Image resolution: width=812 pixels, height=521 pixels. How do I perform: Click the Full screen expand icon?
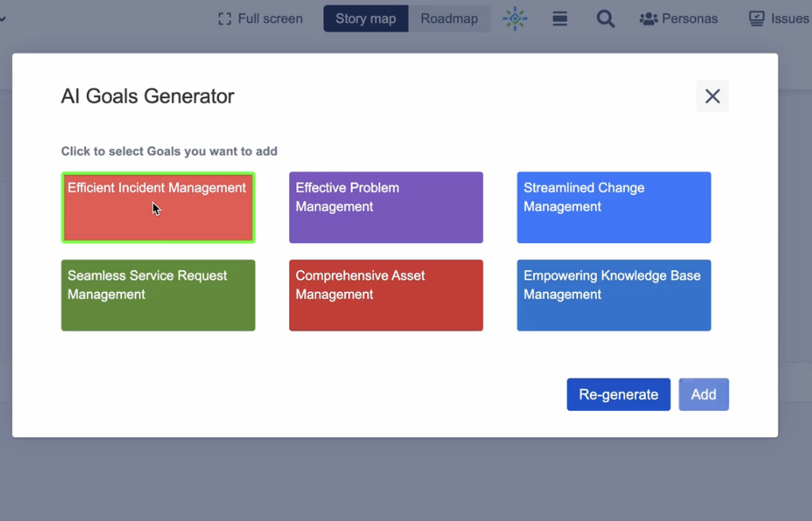tap(225, 18)
